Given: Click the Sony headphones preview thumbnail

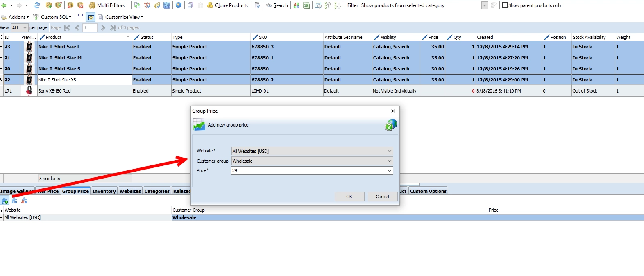Looking at the screenshot, I should [29, 91].
